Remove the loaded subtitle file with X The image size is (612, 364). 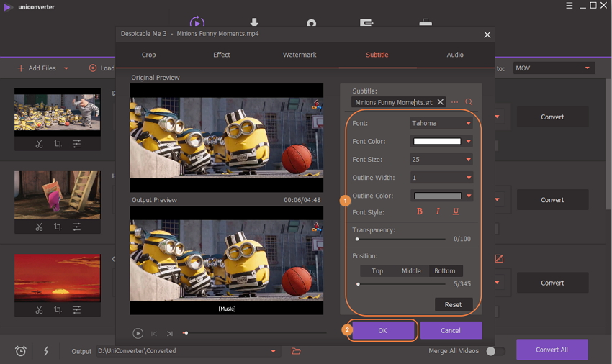440,102
